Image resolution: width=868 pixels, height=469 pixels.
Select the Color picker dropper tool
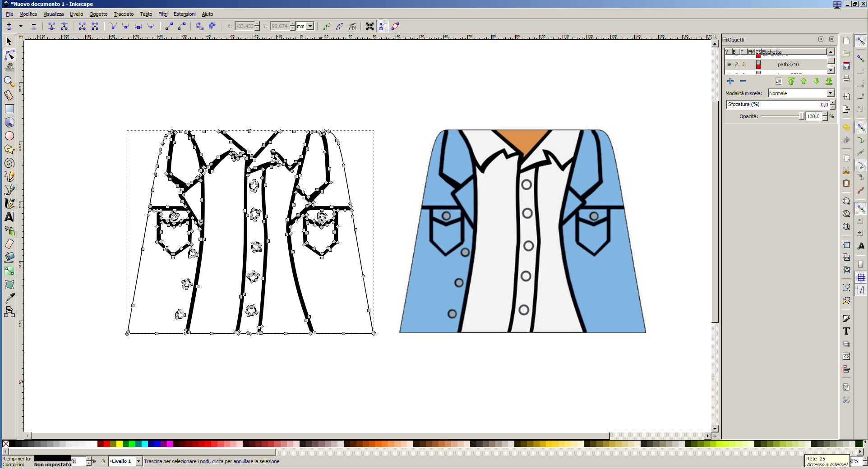coord(9,298)
